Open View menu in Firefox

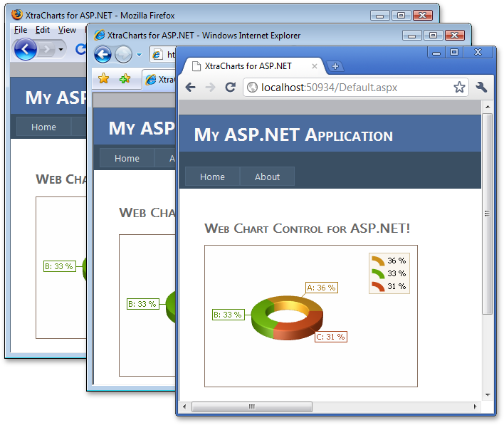[67, 30]
